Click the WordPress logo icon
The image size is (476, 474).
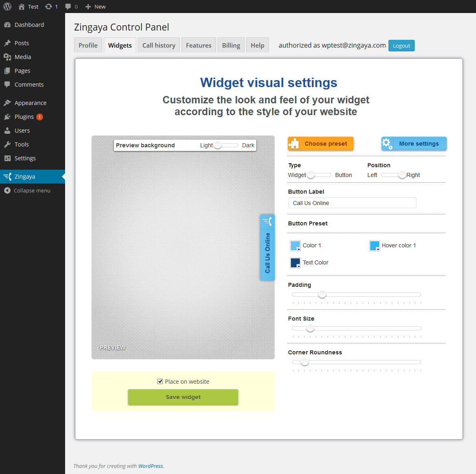pos(7,7)
